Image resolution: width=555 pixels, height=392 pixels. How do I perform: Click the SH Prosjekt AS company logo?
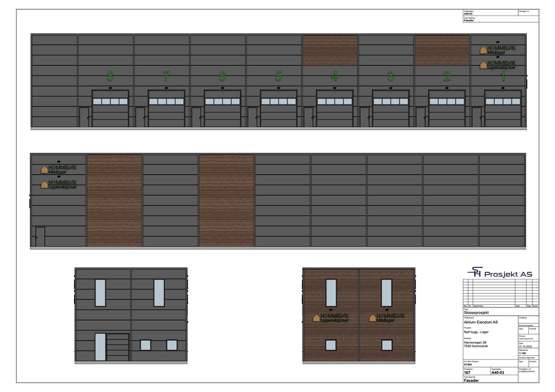click(500, 273)
